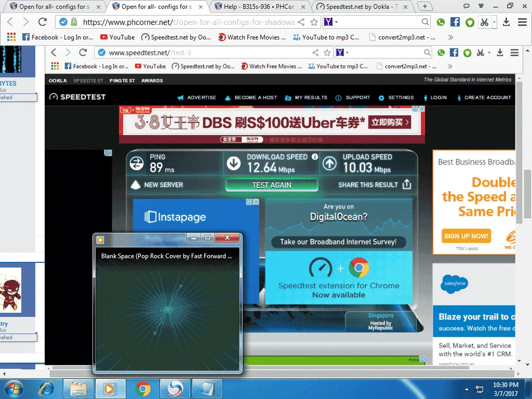
Task: Open inner browser hamburger menu
Action: click(515, 52)
